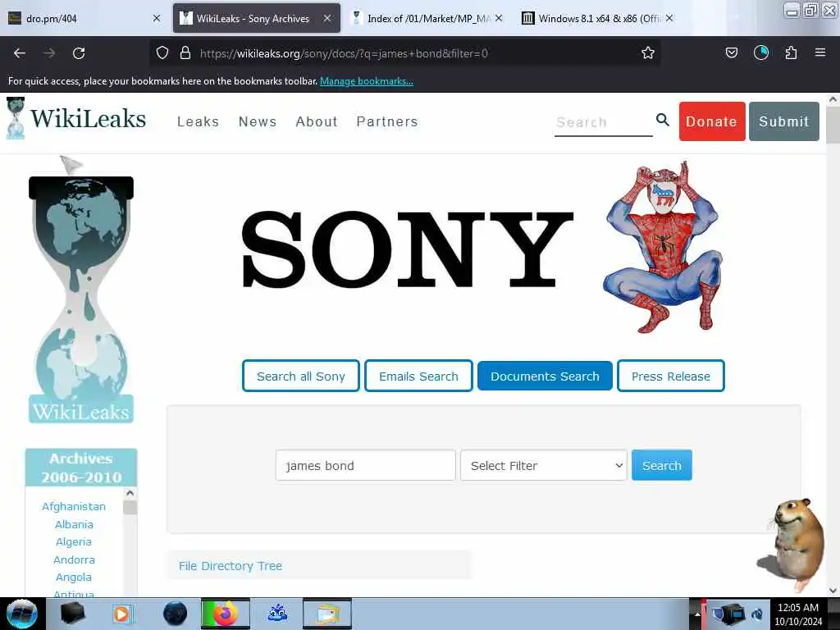Click the Submit button in header
Viewport: 840px width, 630px height.
(x=783, y=121)
